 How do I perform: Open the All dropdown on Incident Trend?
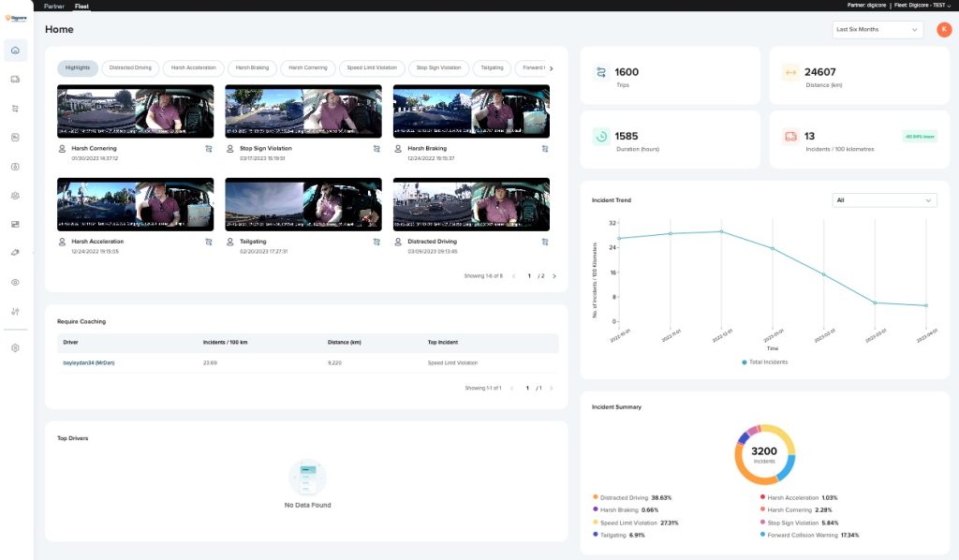click(884, 199)
